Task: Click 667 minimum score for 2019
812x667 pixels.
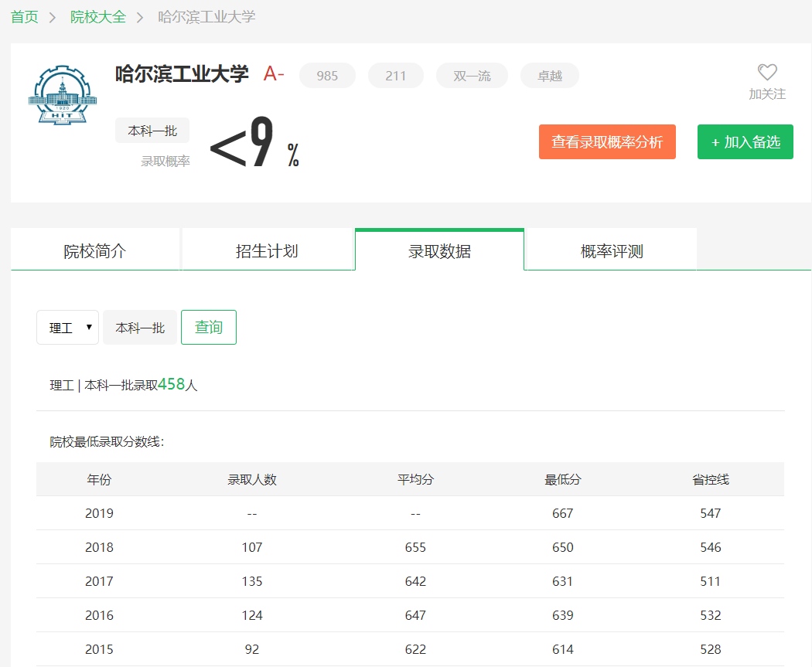Action: point(562,512)
